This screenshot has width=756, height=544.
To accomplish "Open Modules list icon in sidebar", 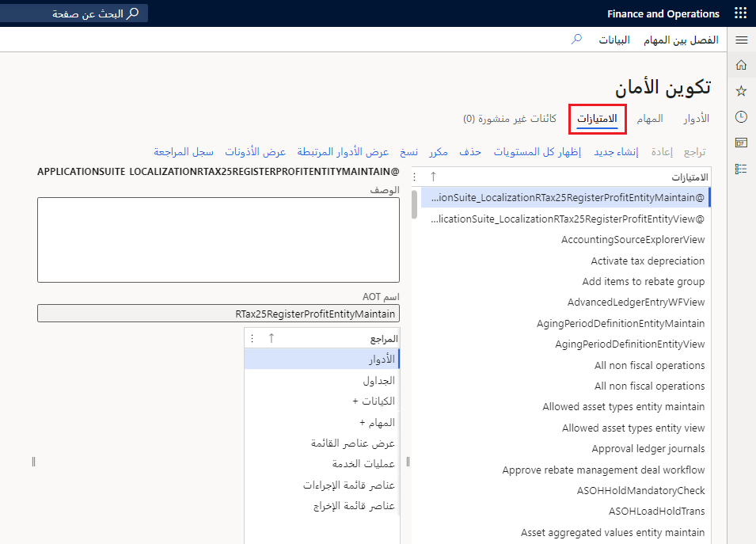I will click(741, 169).
